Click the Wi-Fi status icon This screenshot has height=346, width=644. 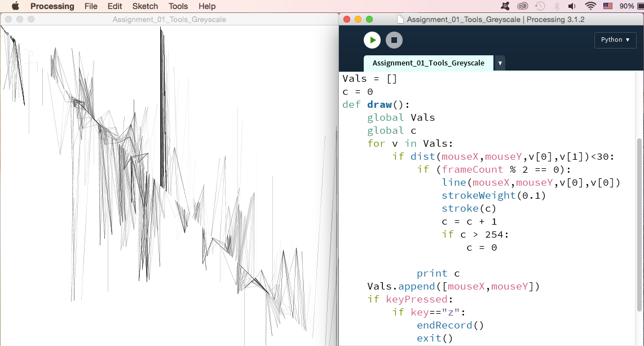click(590, 6)
